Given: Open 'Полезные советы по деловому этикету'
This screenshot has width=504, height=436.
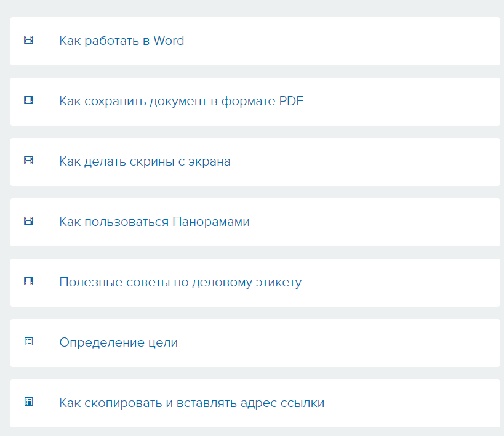Looking at the screenshot, I should tap(180, 282).
